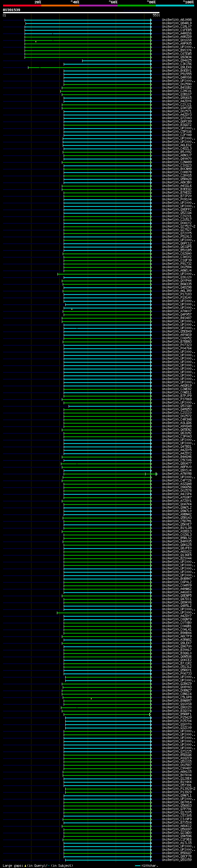The height and width of the screenshot is (868, 197).
Task: Select hit label UniRef100_P19140
Action: (x=177, y=298)
